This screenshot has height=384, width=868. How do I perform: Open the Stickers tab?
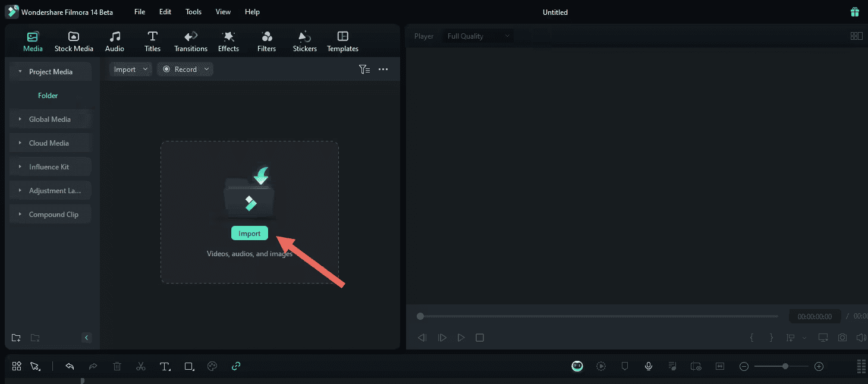(305, 42)
